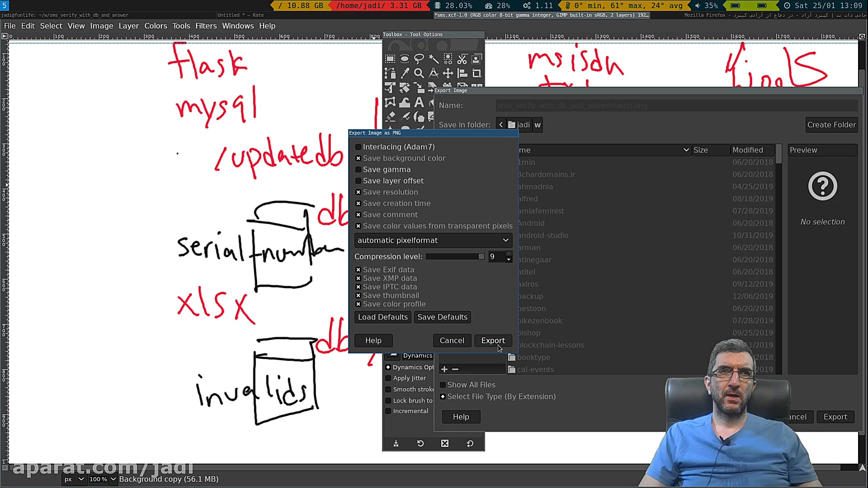
Task: Expand Select File Type (By Extension)
Action: click(x=443, y=397)
